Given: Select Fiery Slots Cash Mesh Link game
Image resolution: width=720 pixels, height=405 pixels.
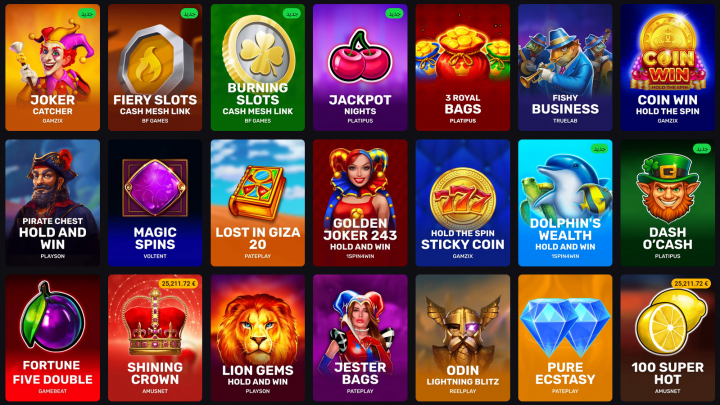Looking at the screenshot, I should tap(155, 68).
